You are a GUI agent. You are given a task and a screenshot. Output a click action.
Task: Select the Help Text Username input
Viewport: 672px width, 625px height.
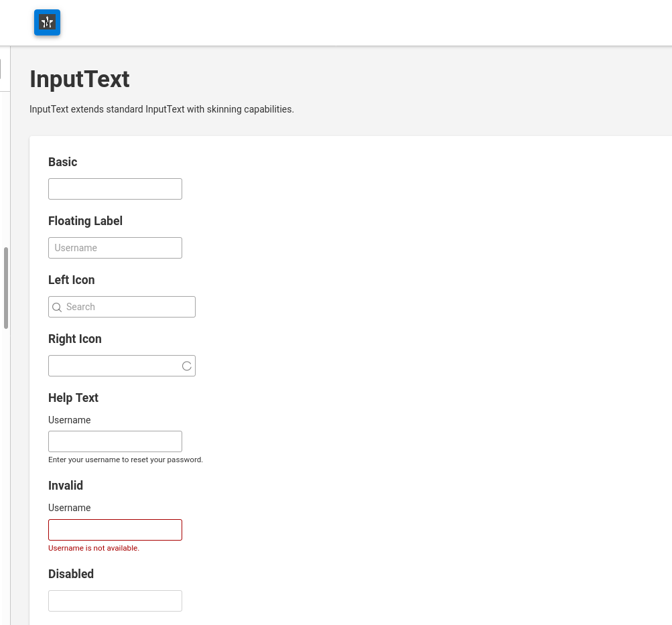coord(115,441)
